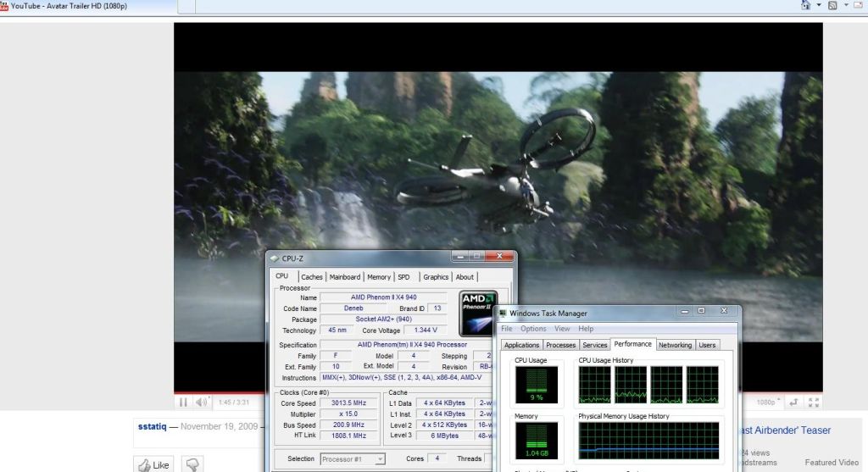Open the Options menu in Task Manager
Viewport: 868px width, 472px height.
pos(533,329)
